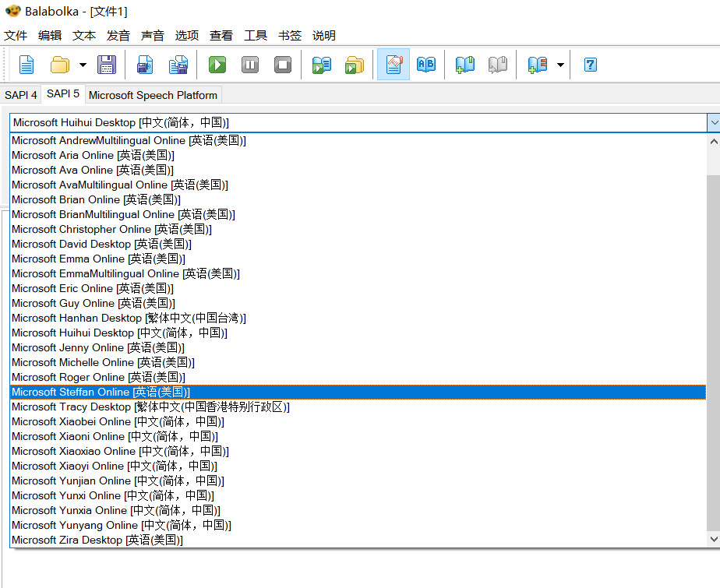Click the Add bookmark icon

point(465,65)
